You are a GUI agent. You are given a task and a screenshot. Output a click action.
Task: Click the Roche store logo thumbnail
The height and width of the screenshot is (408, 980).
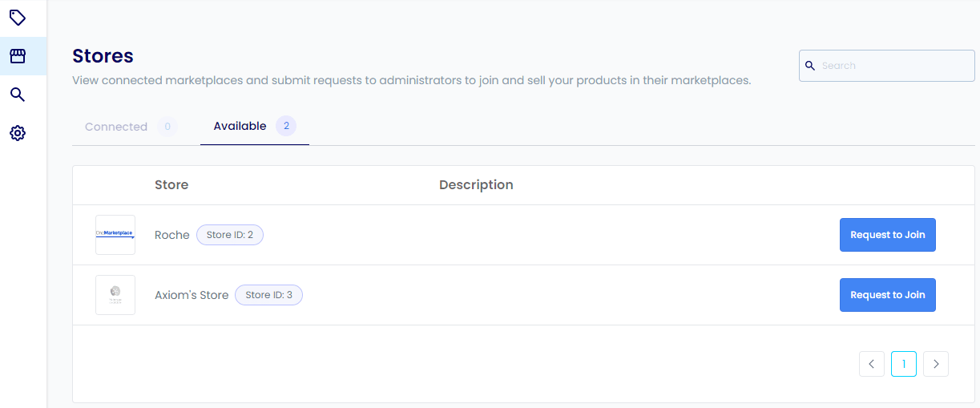pos(115,235)
